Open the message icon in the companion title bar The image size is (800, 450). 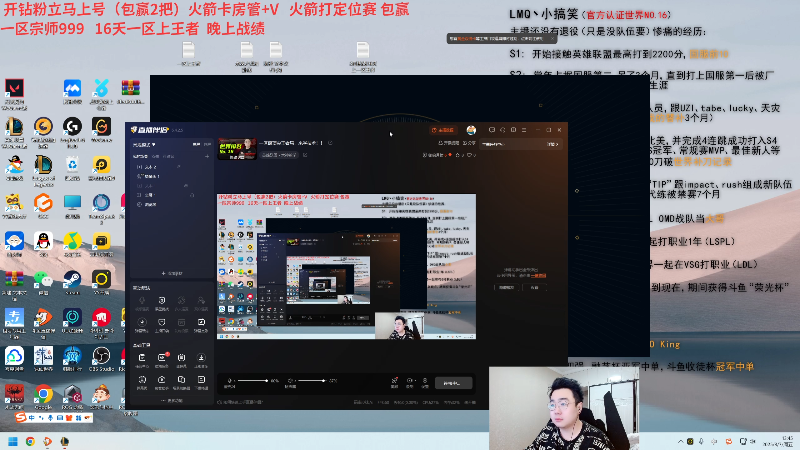(492, 130)
